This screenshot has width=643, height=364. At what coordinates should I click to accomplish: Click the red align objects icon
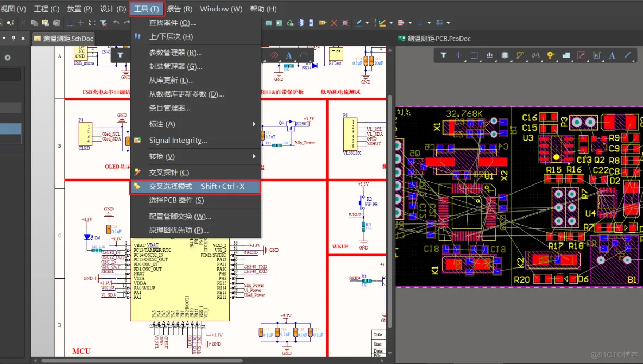[x=401, y=23]
